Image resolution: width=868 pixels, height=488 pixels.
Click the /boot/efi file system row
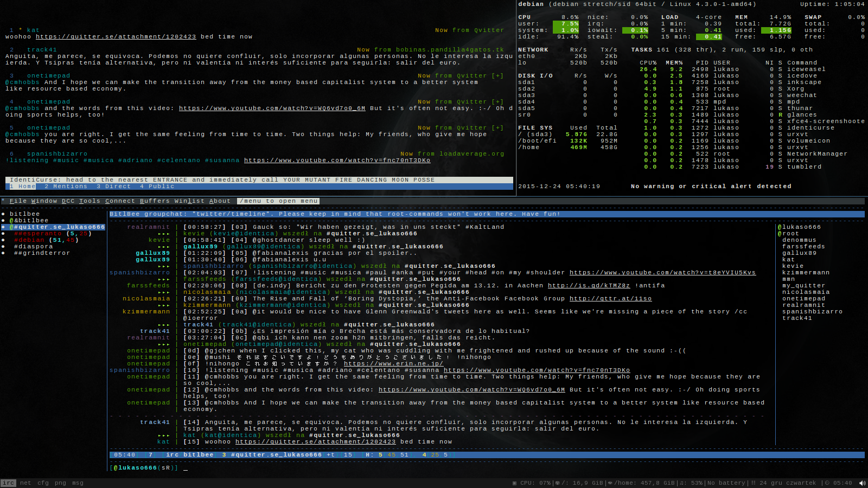[x=567, y=141]
